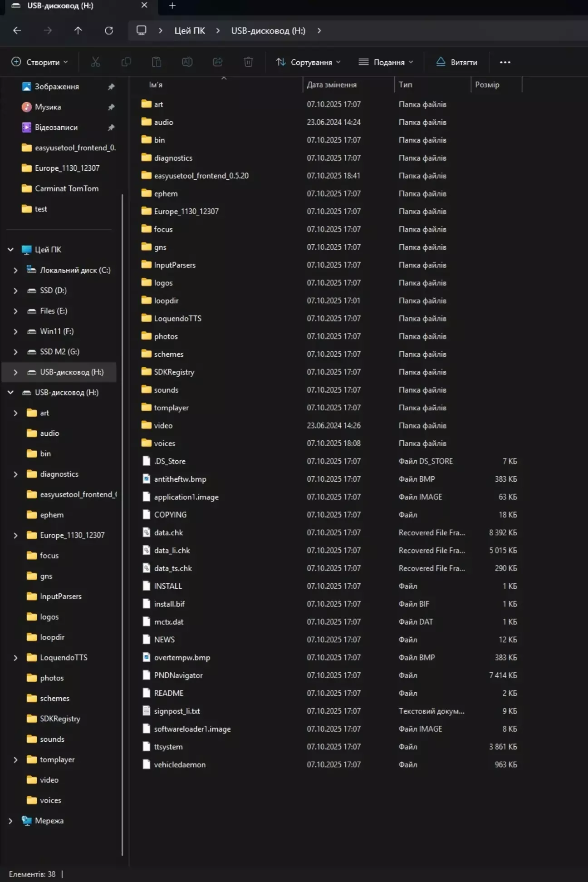Click the Rename icon in toolbar
This screenshot has width=588, height=882.
(x=187, y=62)
